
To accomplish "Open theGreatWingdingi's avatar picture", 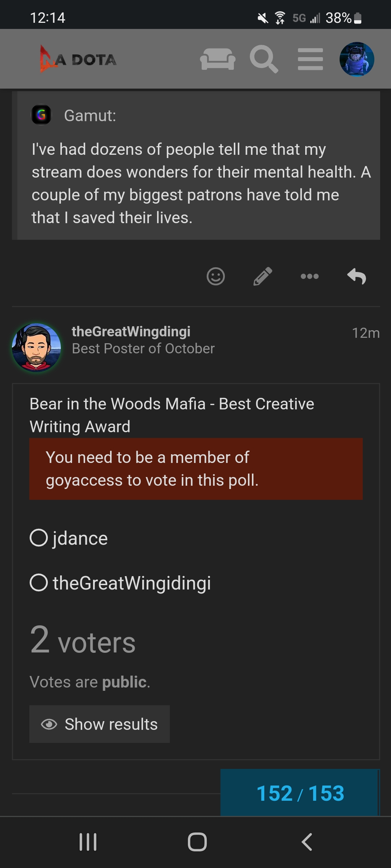I will pyautogui.click(x=36, y=347).
